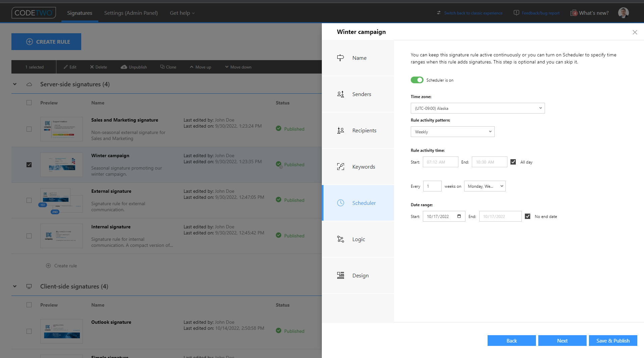This screenshot has height=358, width=644.
Task: Click the Switch back to classic experience link
Action: 473,13
